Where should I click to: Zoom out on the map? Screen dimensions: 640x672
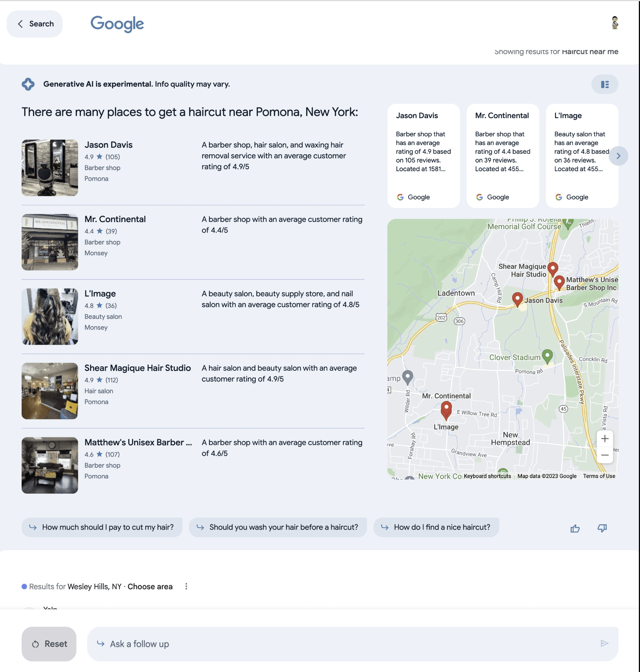pos(605,455)
